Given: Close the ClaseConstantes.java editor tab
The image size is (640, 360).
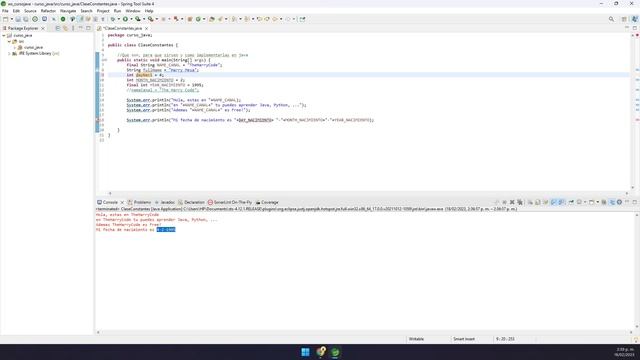Looking at the screenshot, I should pos(147,28).
